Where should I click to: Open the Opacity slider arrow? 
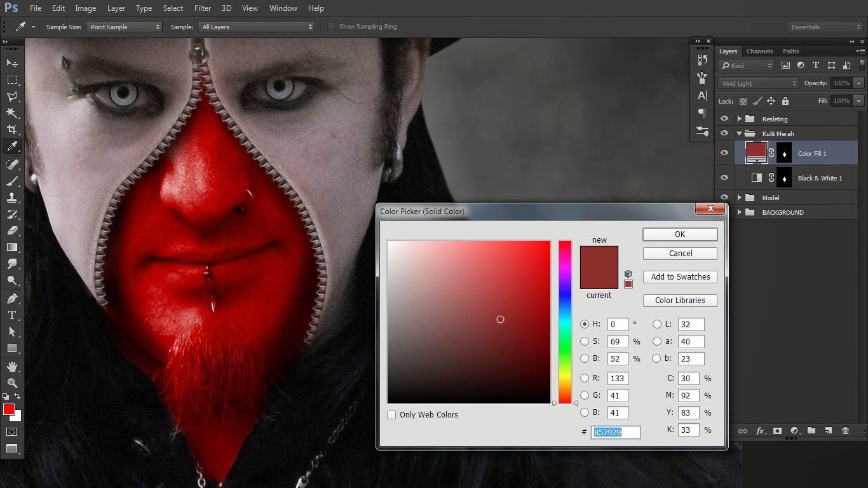coord(859,83)
